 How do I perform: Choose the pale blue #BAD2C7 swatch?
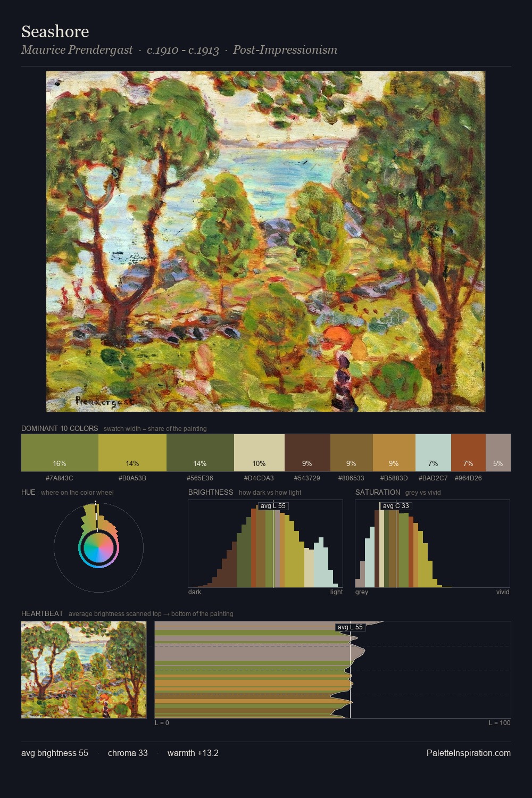(433, 453)
